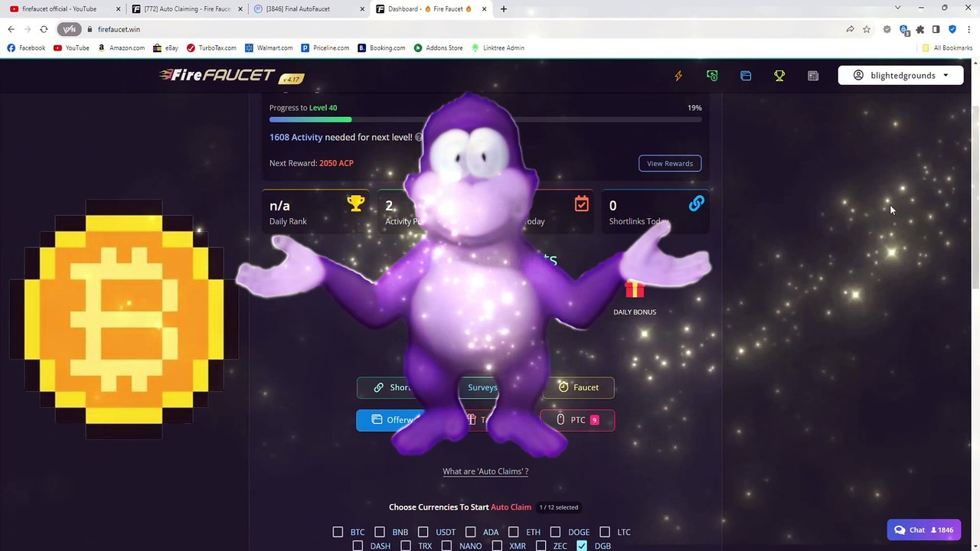Screen dimensions: 980x551
Task: Check the DOGE currency checkbox
Action: [x=556, y=532]
